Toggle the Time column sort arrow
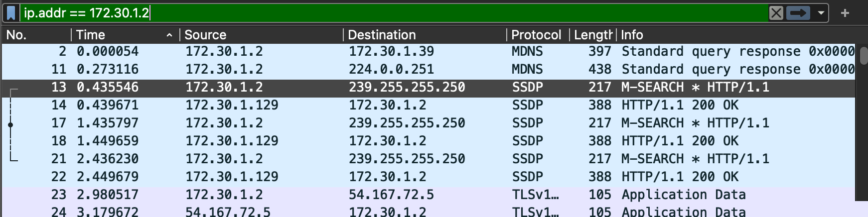Image resolution: width=868 pixels, height=217 pixels. 169,35
